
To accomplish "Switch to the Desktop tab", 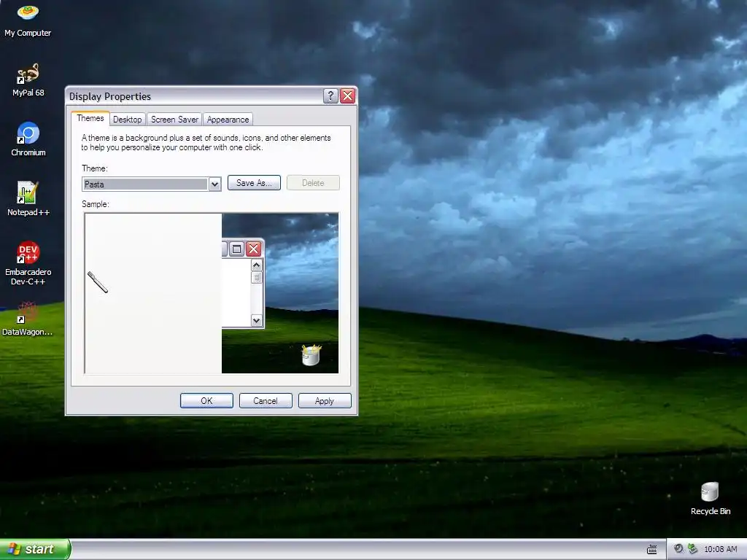I will 127,120.
